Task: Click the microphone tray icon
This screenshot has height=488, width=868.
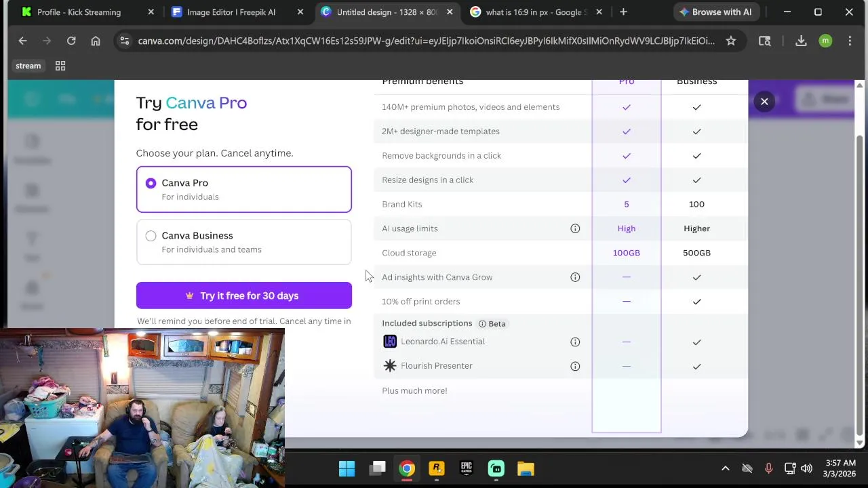Action: click(x=768, y=468)
